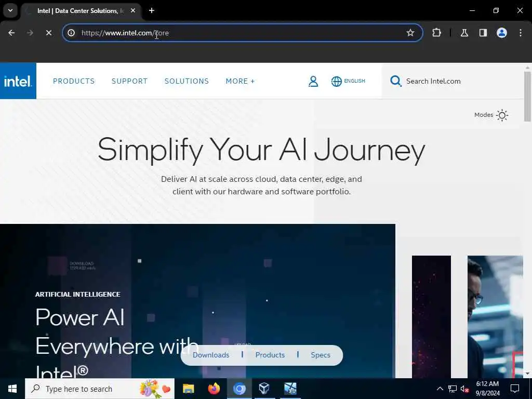532x399 pixels.
Task: Open the clock showing 6:12 AM
Action: click(x=487, y=389)
